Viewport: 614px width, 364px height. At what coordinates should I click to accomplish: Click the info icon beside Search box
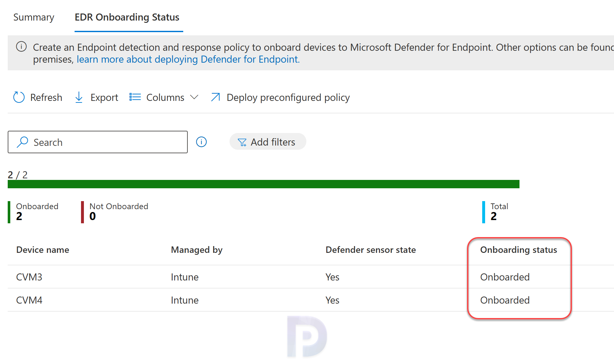click(201, 142)
